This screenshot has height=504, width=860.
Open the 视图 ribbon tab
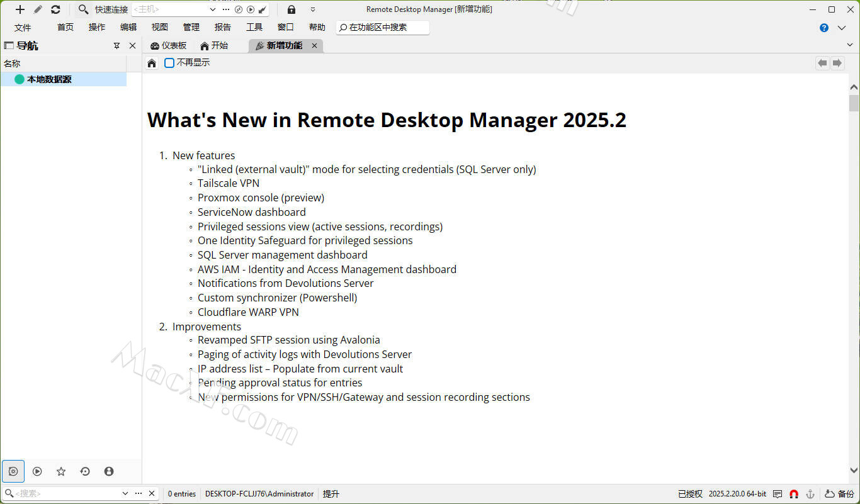160,27
